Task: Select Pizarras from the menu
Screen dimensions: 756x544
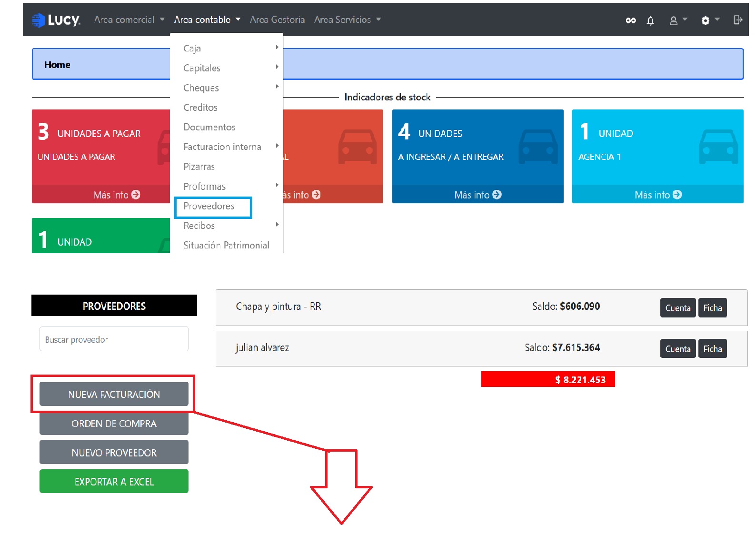Action: tap(199, 167)
